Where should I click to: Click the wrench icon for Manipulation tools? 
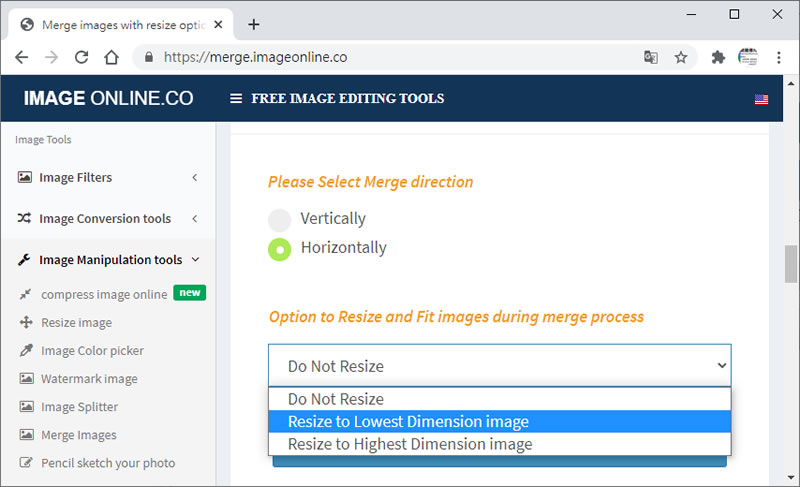pyautogui.click(x=24, y=260)
